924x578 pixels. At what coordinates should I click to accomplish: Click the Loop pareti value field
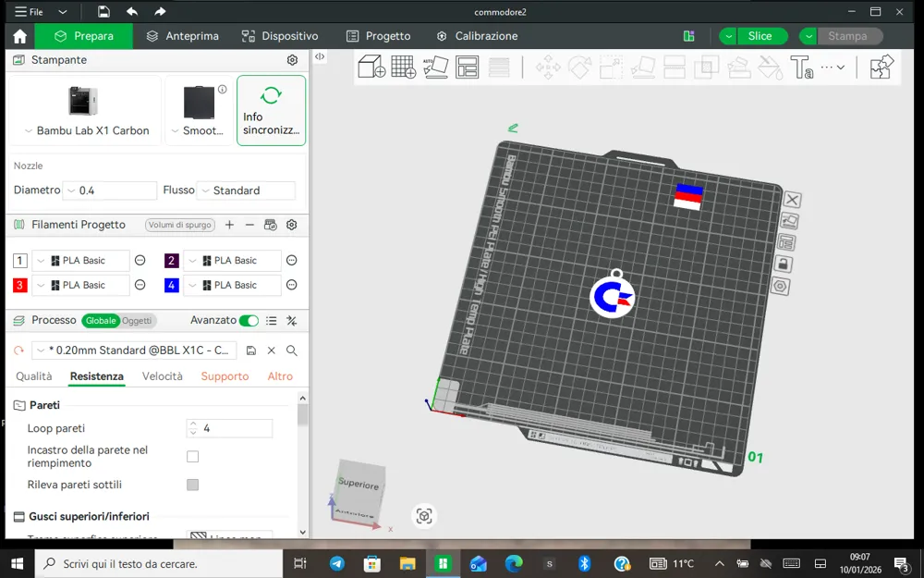click(x=229, y=428)
